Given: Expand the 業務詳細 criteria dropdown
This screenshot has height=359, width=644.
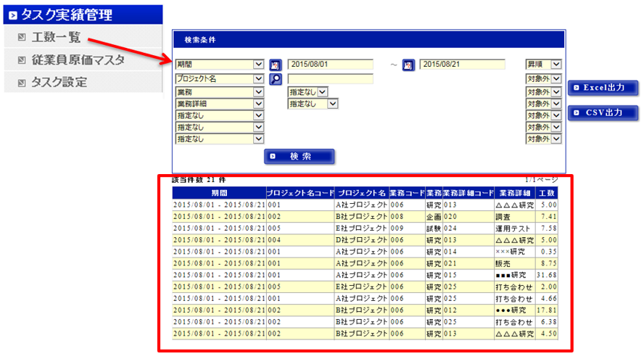Looking at the screenshot, I should coord(219,104).
